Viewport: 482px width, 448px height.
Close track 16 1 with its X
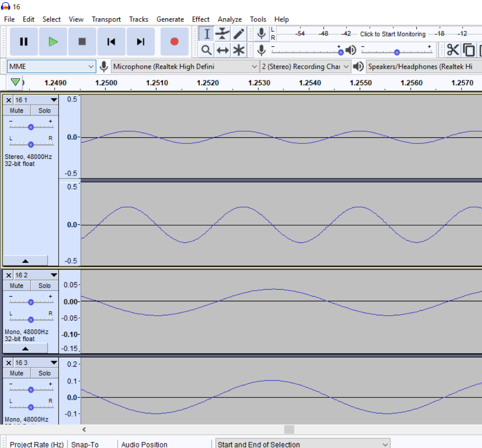pos(8,100)
